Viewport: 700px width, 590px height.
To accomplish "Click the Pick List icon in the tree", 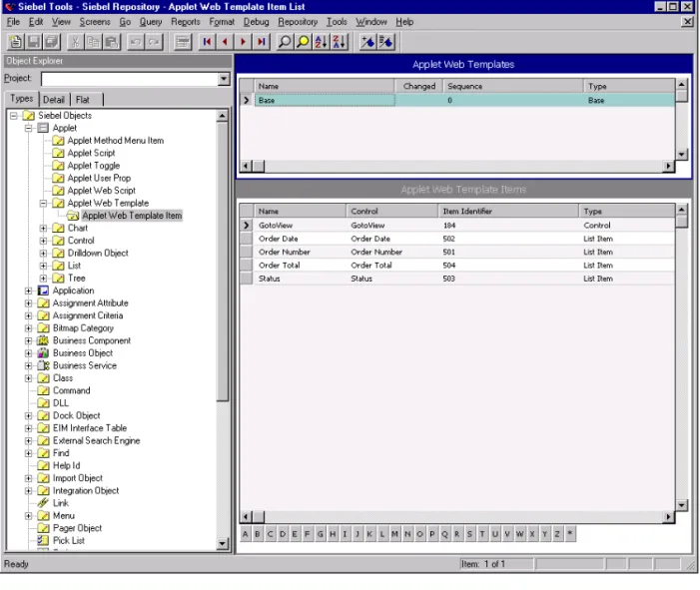I will click(x=43, y=540).
